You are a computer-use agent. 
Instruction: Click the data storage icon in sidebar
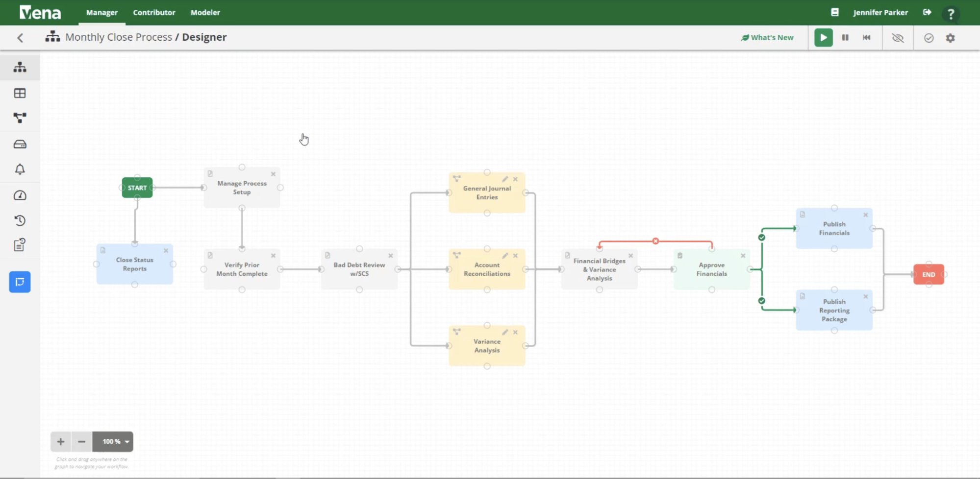[x=20, y=144]
